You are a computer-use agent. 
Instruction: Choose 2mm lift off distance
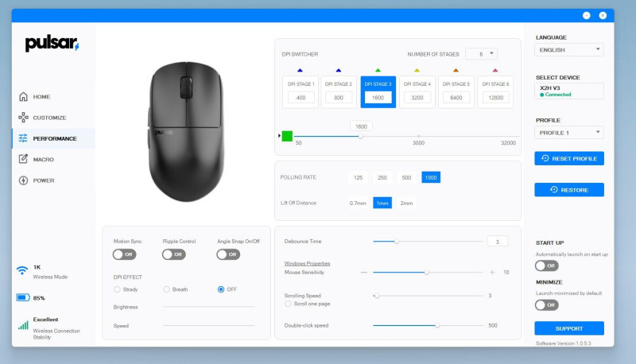coord(406,203)
